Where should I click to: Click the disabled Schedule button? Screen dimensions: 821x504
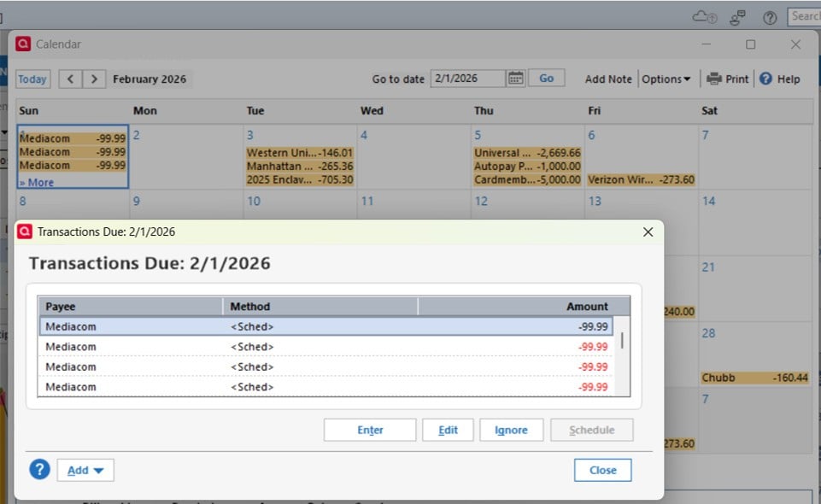click(x=592, y=430)
